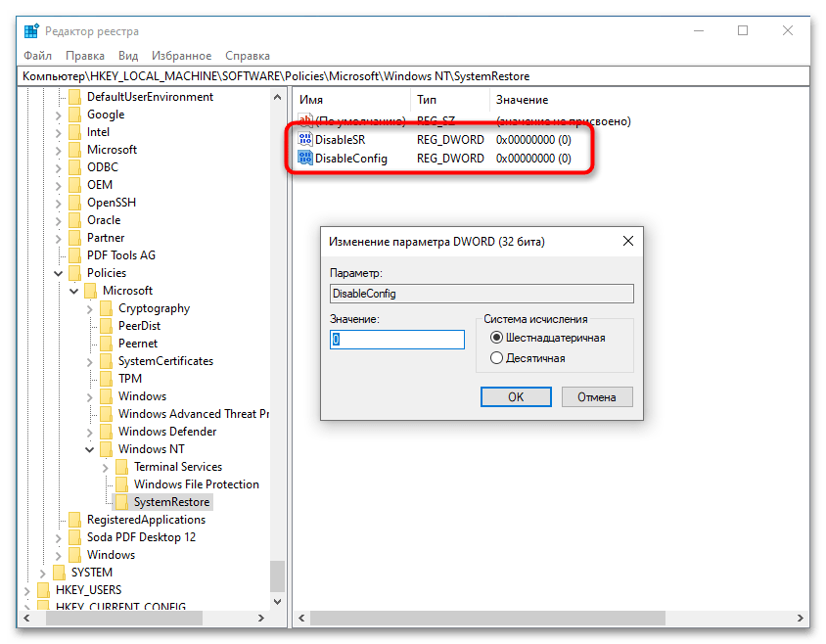Click the TPM folder icon
Image resolution: width=826 pixels, height=644 pixels.
(107, 379)
